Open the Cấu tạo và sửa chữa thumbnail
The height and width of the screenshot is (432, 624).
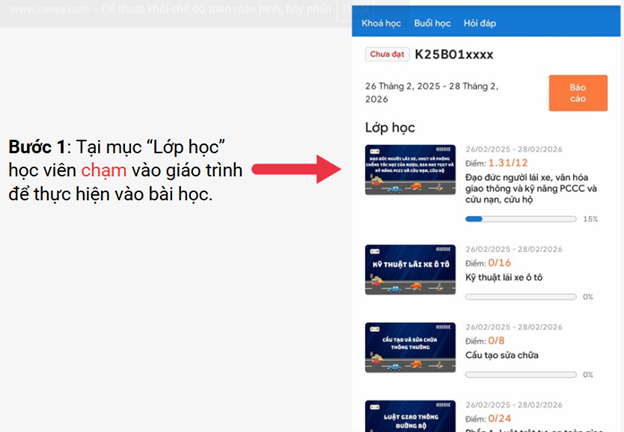[409, 346]
